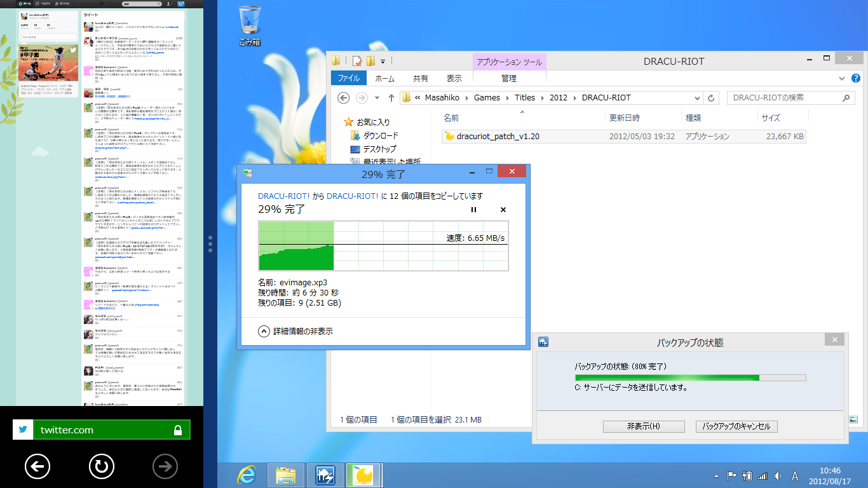Click the copy speed progress graph

(x=383, y=247)
